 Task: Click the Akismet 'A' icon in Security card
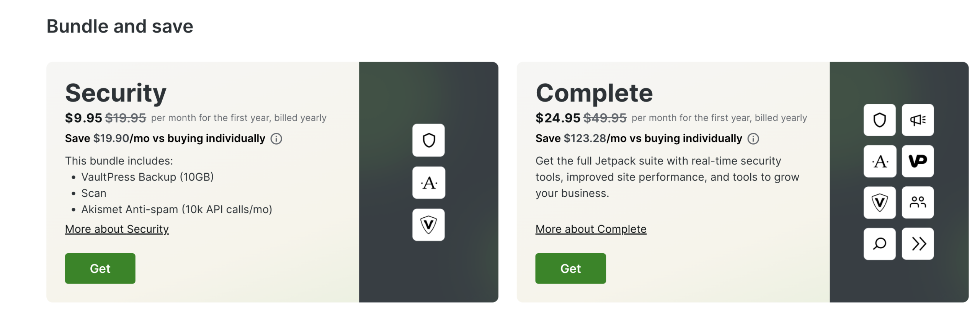pos(428,183)
